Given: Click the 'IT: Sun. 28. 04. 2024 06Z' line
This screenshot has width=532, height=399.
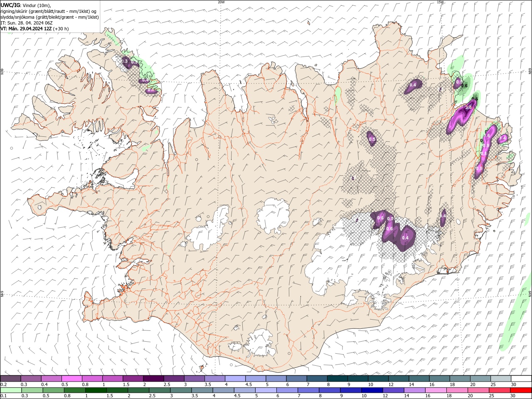Looking at the screenshot, I should [x=27, y=23].
